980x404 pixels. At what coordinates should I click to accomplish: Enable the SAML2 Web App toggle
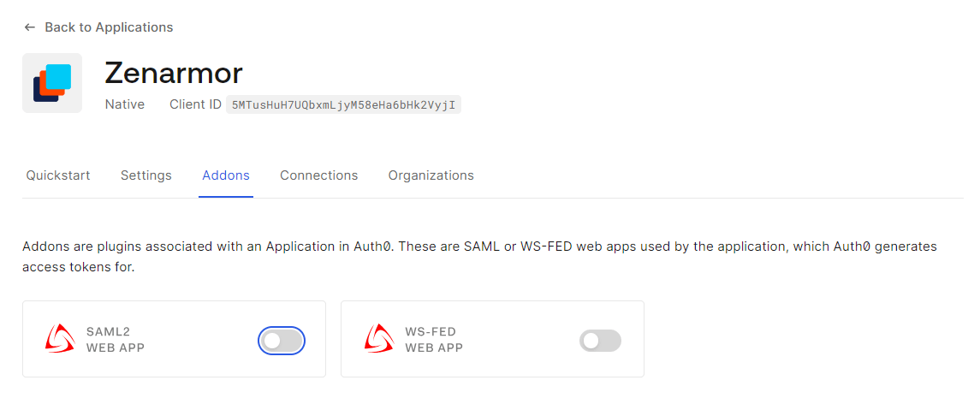[x=282, y=341]
